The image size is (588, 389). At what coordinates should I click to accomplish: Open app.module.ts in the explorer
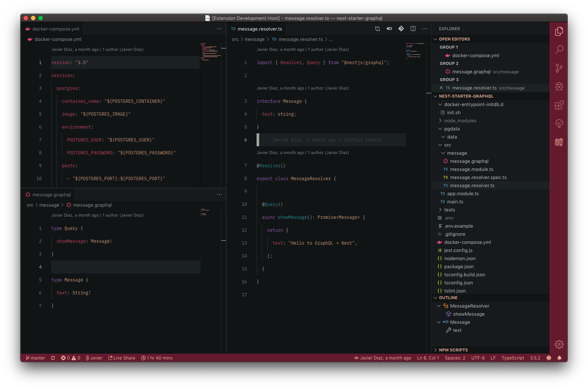coord(491,193)
